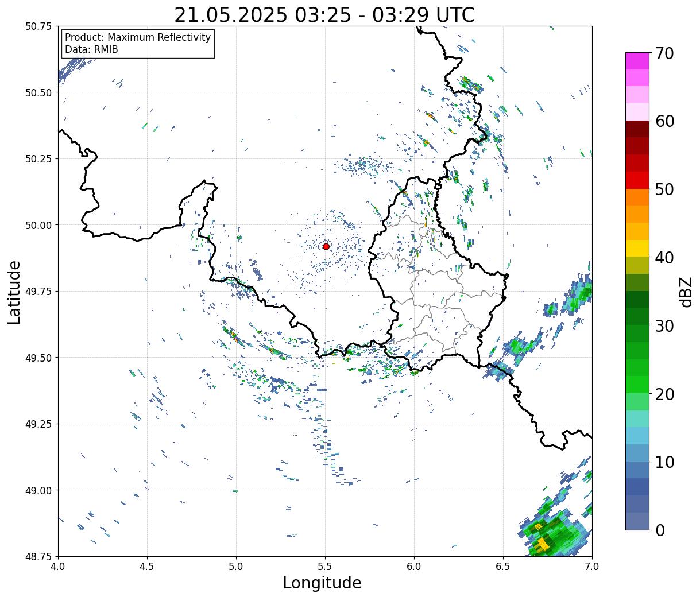Click the dark red colorbar segment below 60

pos(637,129)
